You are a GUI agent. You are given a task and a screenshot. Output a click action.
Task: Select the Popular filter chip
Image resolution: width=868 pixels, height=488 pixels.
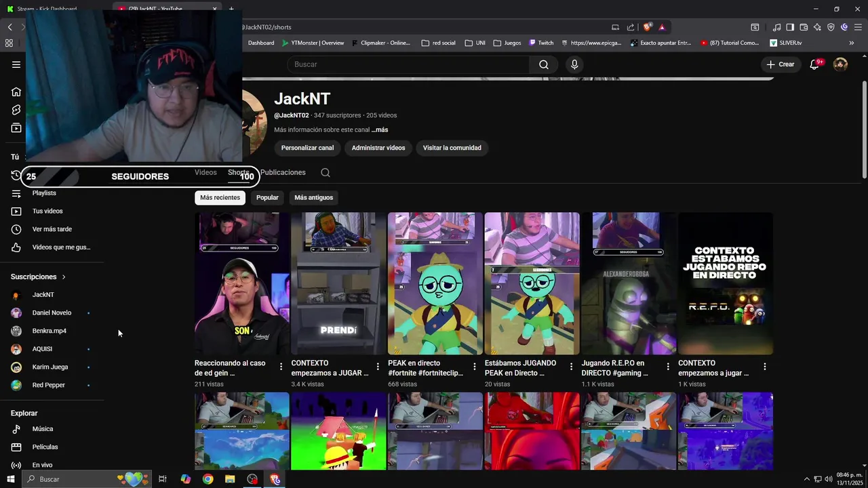(267, 197)
